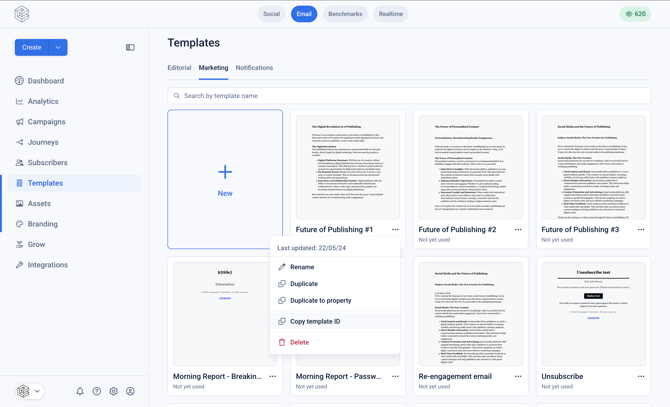Focus the Search by template name field
This screenshot has height=407, width=670.
409,96
